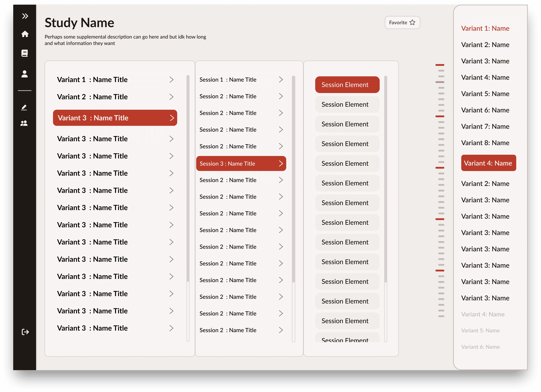Expand sidebar with double chevron icon
Image resolution: width=541 pixels, height=392 pixels.
25,16
